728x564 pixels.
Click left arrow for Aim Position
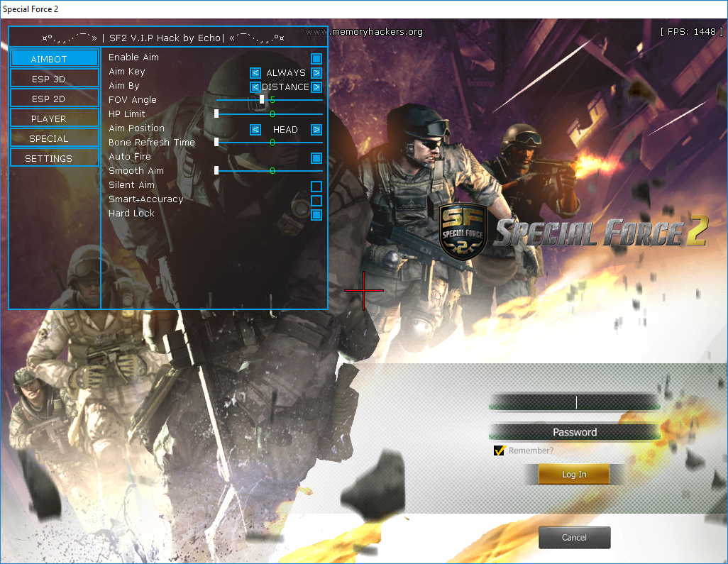[255, 130]
